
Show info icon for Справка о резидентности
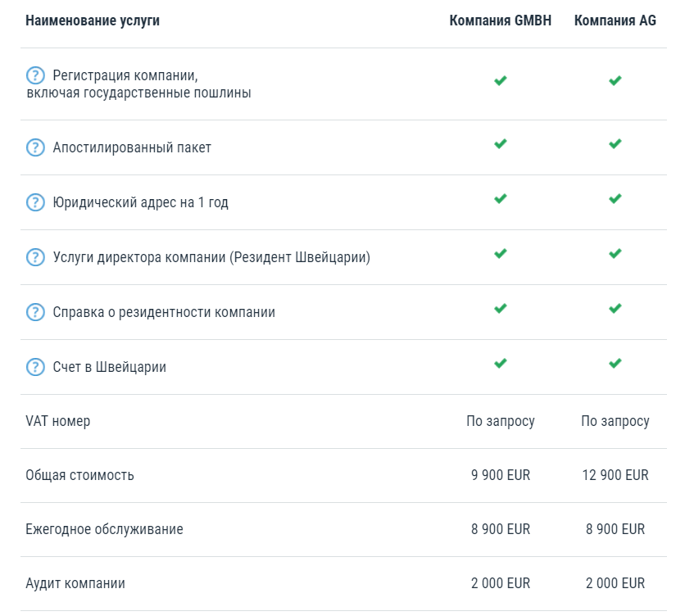35,312
